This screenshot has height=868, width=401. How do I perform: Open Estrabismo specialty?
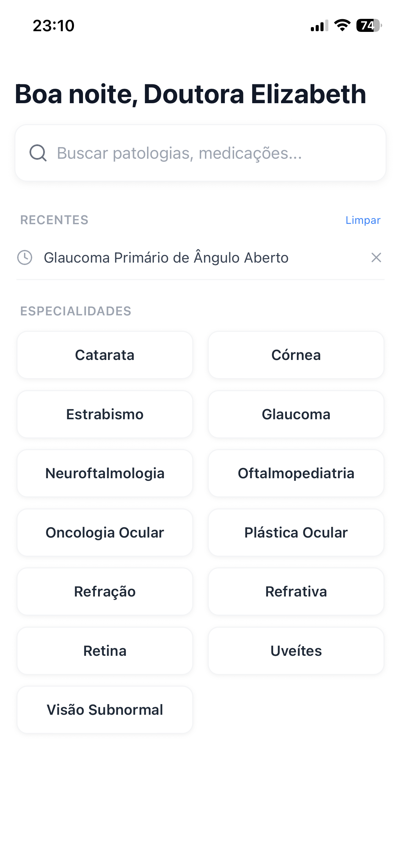coord(105,414)
